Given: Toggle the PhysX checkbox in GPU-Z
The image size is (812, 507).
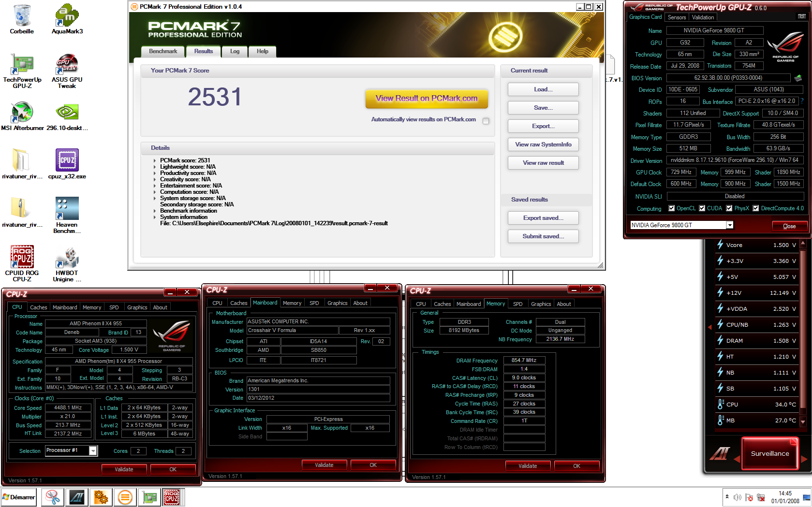Looking at the screenshot, I should 729,208.
